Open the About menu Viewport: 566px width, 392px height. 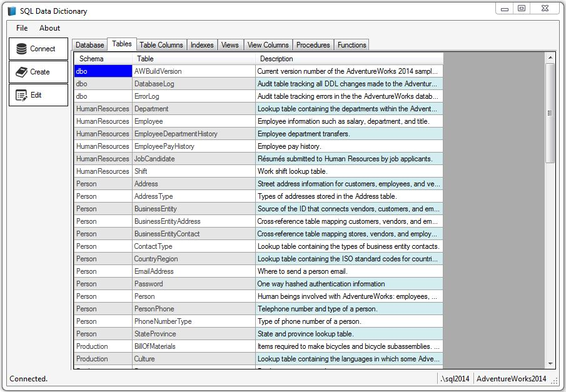[x=49, y=28]
